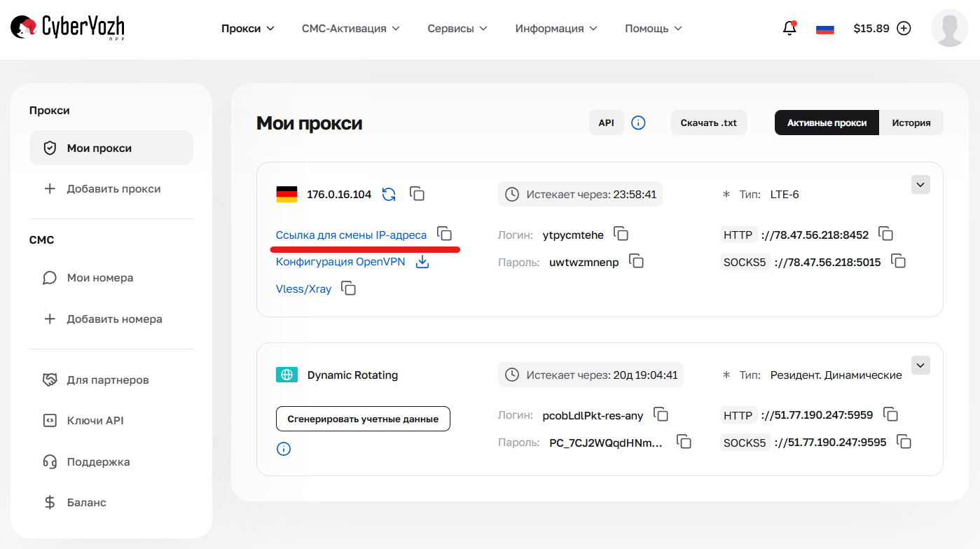View info for Dynamic Rotating proxy
Viewport: 980px width, 549px height.
coord(284,449)
